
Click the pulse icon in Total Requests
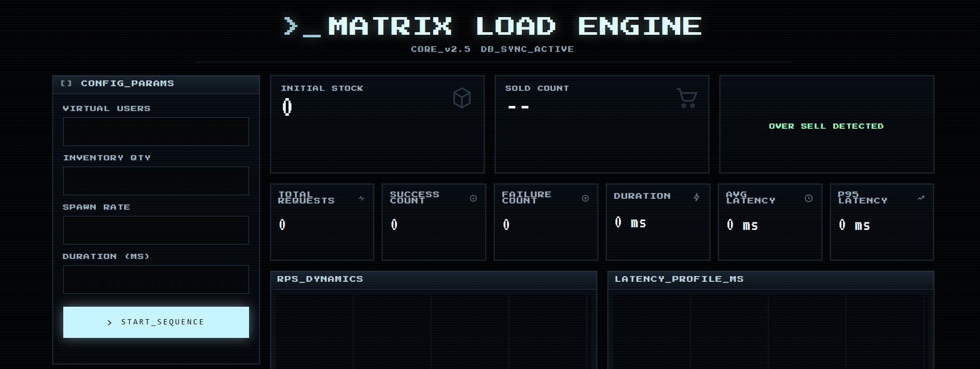point(362,198)
